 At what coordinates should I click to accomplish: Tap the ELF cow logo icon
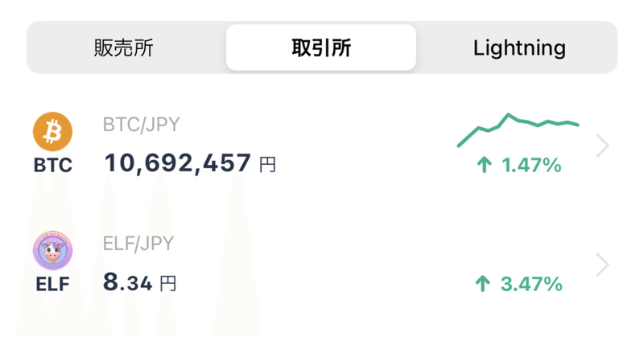(x=52, y=250)
